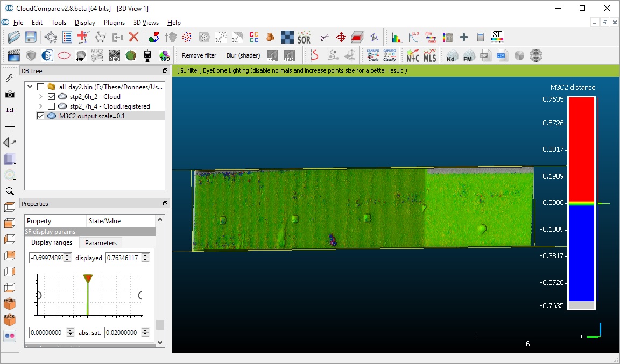The height and width of the screenshot is (364, 620).
Task: Expand the stp2_6h_2 - Cloud tree node
Action: pos(41,97)
